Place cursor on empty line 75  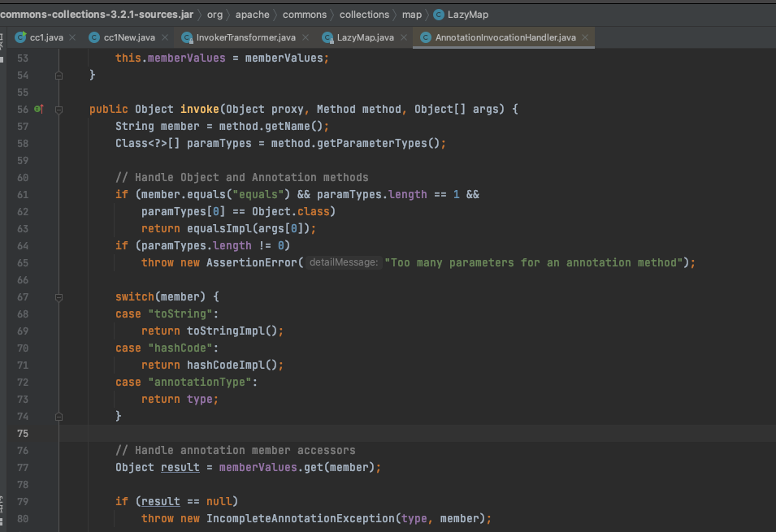click(416, 434)
